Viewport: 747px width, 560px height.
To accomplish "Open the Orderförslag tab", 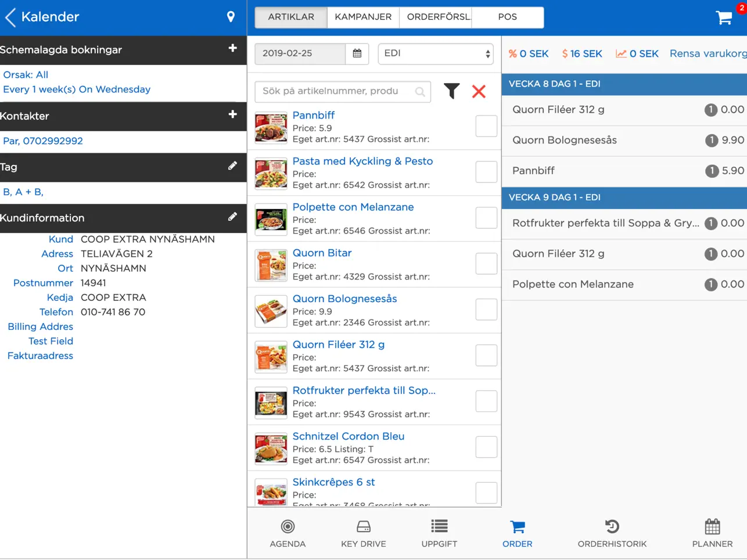I will (x=436, y=17).
